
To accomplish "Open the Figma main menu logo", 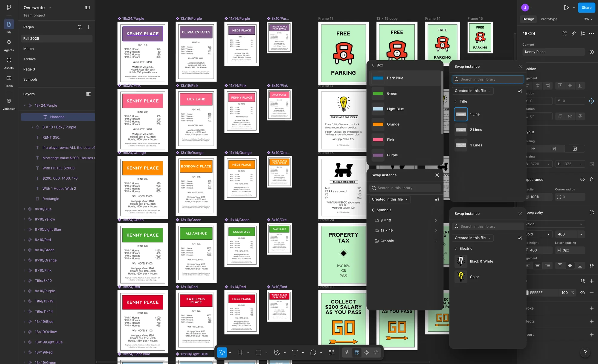I will (x=9, y=7).
